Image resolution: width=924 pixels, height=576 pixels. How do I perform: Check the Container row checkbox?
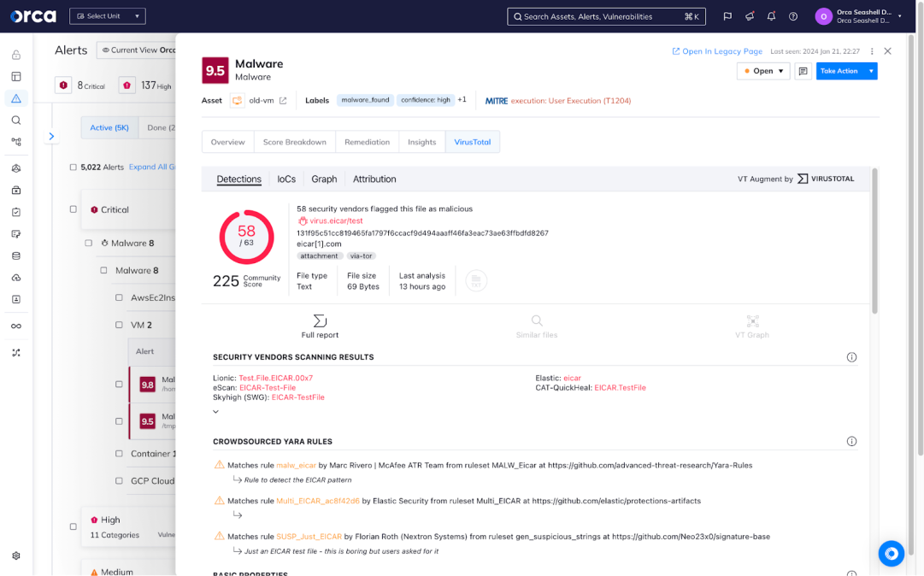click(119, 454)
